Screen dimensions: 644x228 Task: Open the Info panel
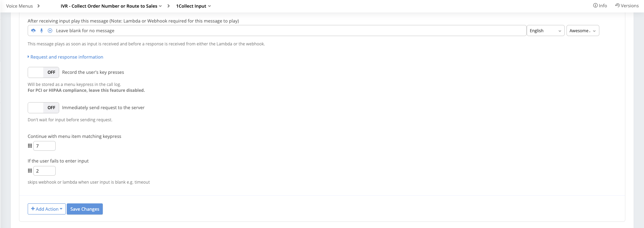(x=600, y=6)
